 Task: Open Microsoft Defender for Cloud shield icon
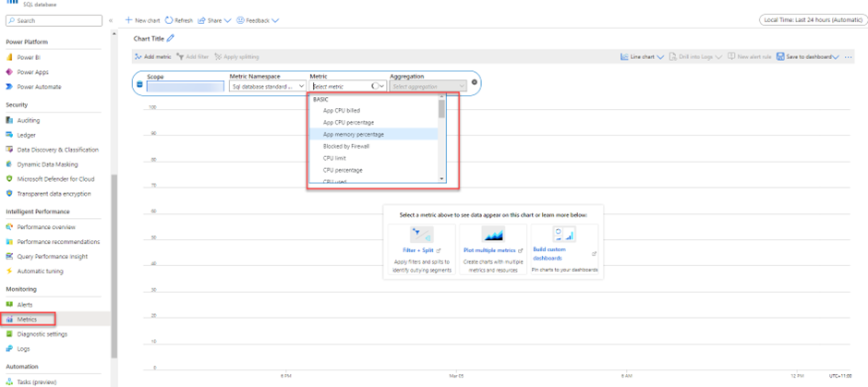point(10,179)
